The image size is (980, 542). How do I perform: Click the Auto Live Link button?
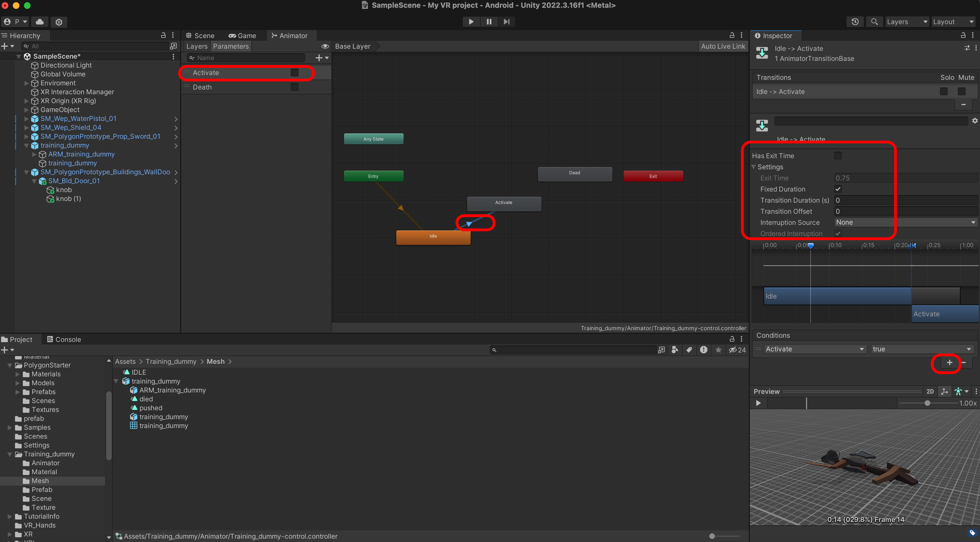click(x=723, y=46)
